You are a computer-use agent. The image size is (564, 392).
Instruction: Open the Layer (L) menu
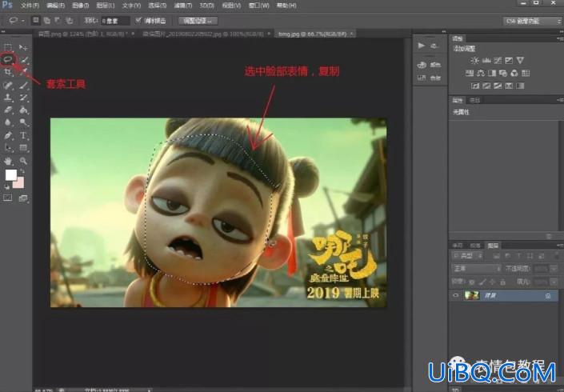(106, 6)
